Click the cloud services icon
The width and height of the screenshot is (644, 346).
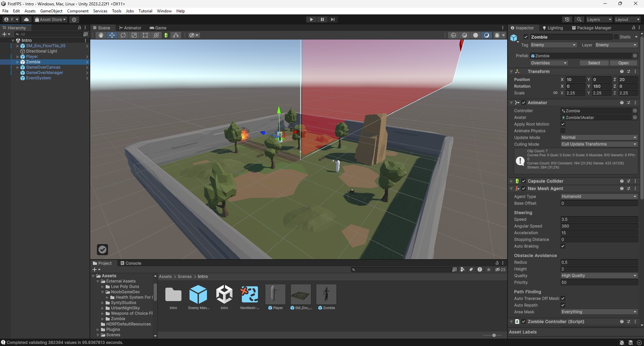click(x=26, y=19)
